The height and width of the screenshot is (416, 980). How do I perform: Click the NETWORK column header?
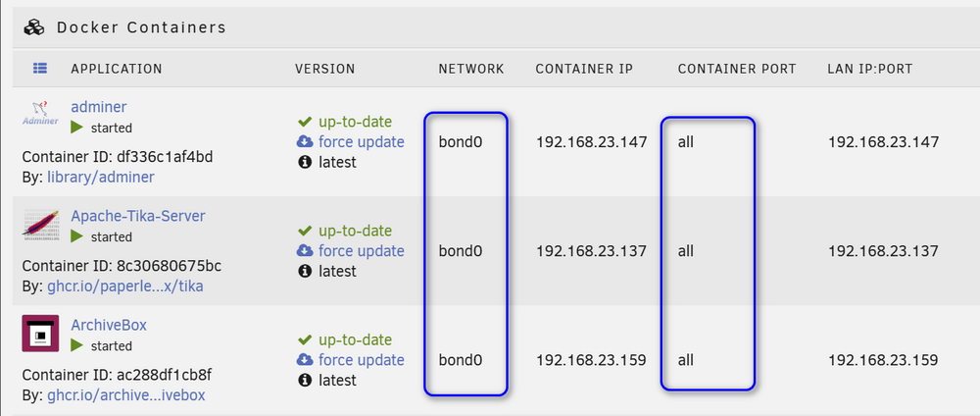coord(471,69)
